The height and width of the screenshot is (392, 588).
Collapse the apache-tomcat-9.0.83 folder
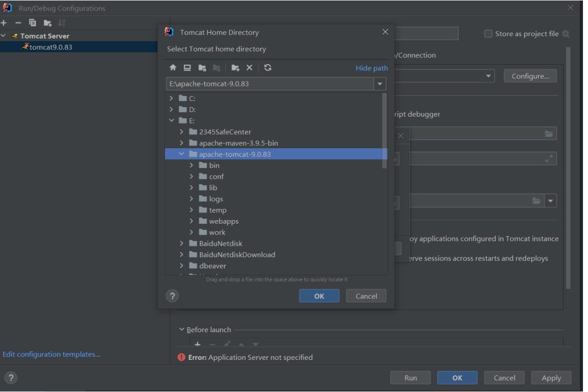pyautogui.click(x=182, y=154)
